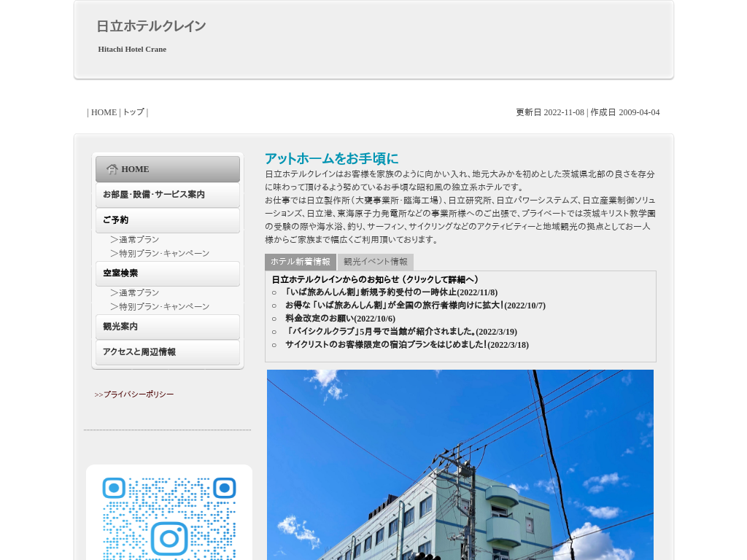Switch to the ホテル新着情報 tab
This screenshot has height=560, width=747.
tap(301, 262)
